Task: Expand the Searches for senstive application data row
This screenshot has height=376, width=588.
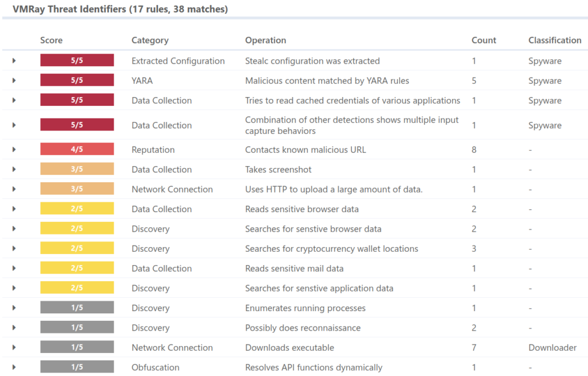Action: (14, 288)
